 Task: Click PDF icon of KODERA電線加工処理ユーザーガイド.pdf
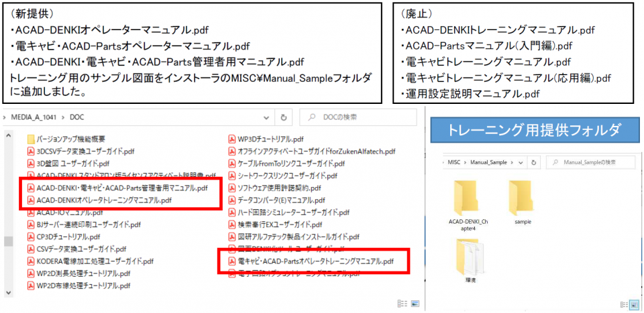click(x=30, y=261)
